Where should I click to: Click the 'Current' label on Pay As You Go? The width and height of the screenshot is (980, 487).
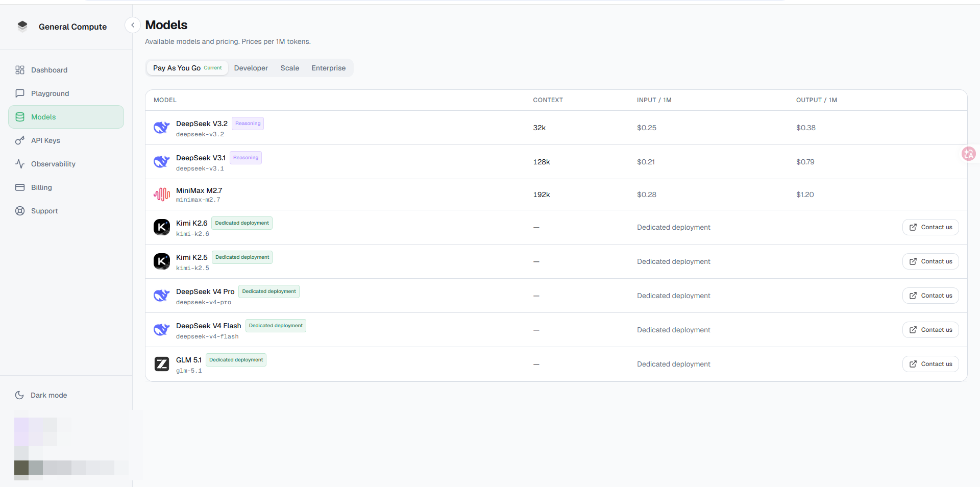[213, 68]
